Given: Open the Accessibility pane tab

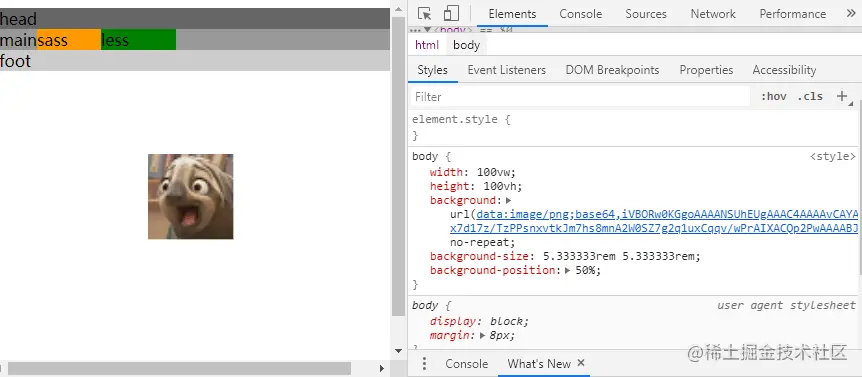Looking at the screenshot, I should (x=784, y=70).
